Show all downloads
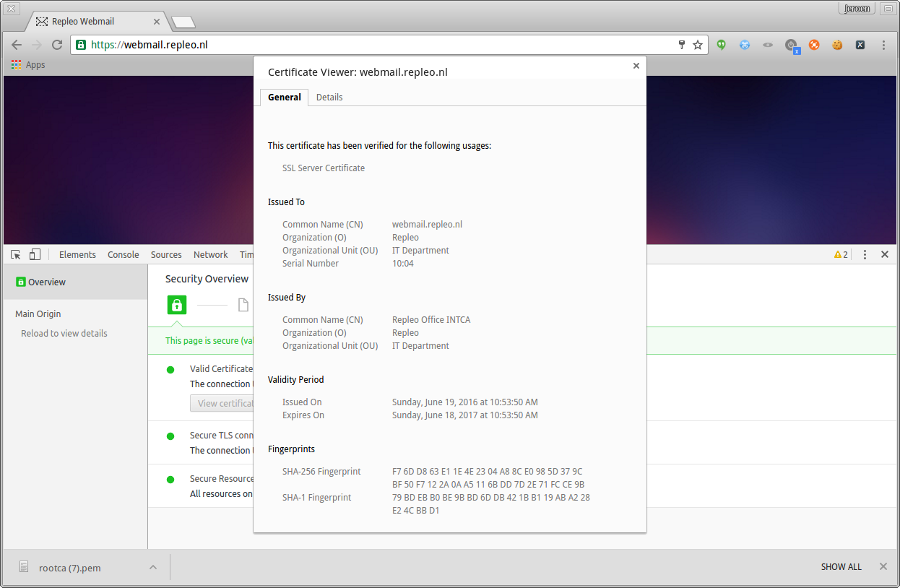 point(841,567)
